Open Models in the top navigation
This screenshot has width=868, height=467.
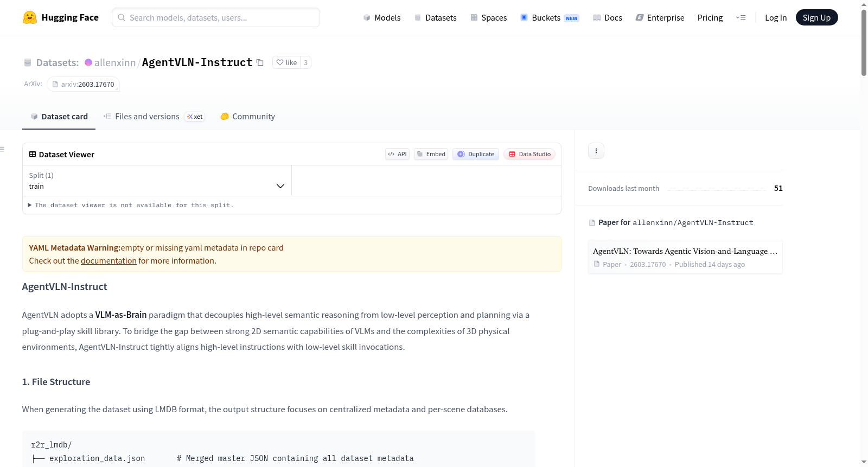click(x=382, y=17)
